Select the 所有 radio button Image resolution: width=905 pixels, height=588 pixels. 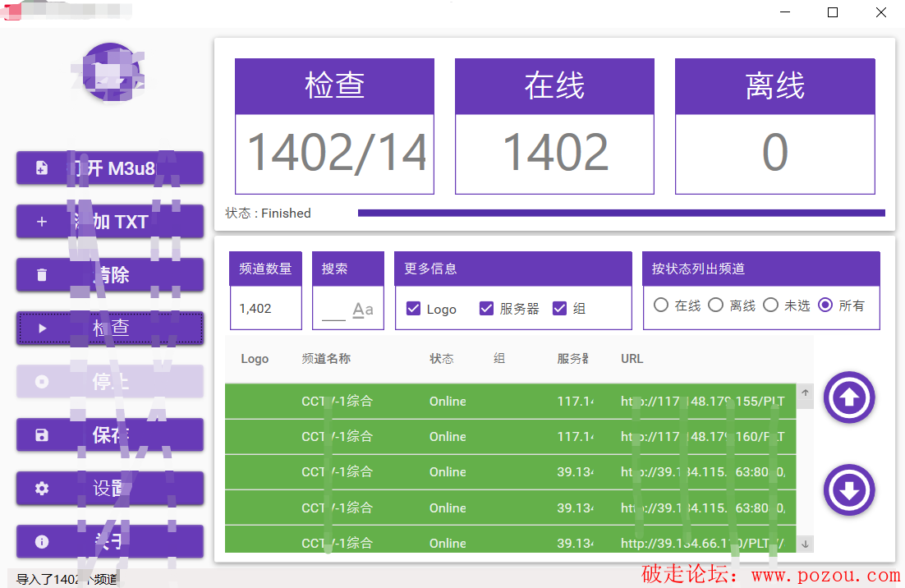(x=825, y=305)
